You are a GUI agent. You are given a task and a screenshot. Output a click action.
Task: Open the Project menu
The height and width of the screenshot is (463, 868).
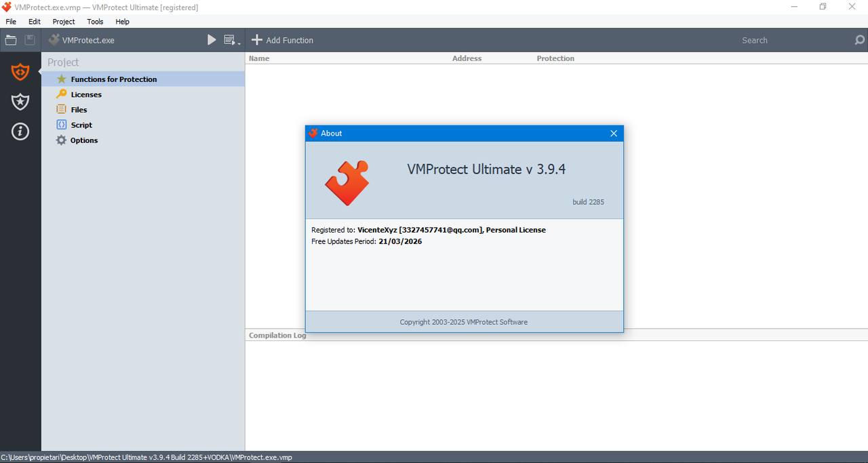tap(64, 22)
